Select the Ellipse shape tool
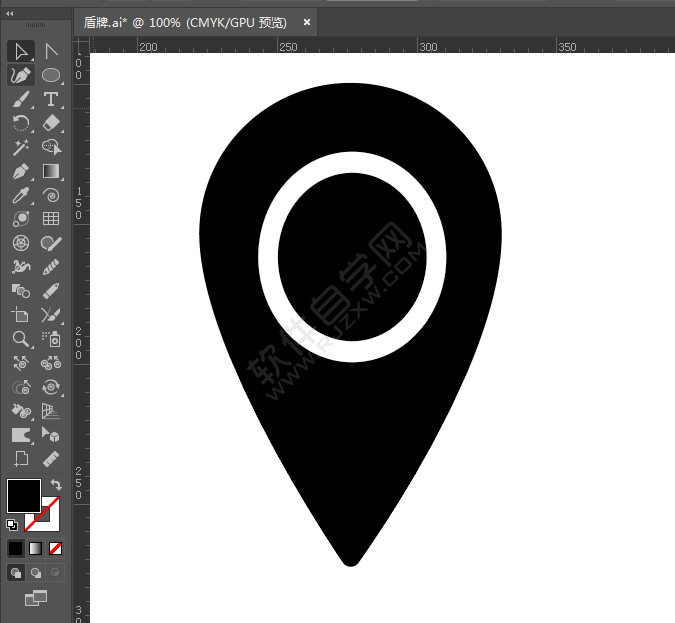The width and height of the screenshot is (675, 623). (51, 75)
